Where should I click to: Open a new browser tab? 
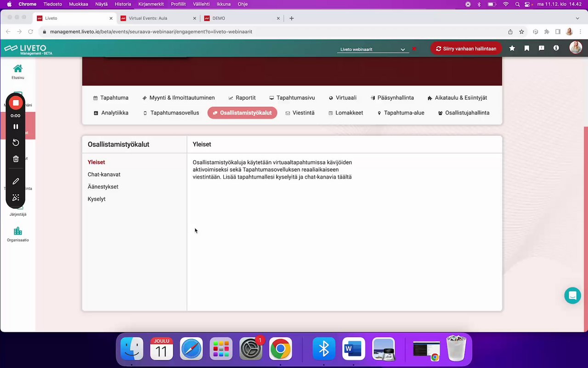point(291,18)
